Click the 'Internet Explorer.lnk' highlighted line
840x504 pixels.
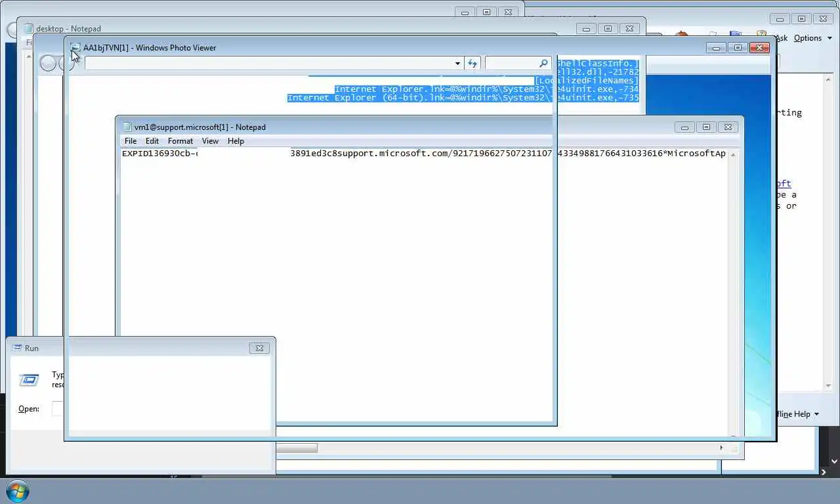(x=486, y=89)
